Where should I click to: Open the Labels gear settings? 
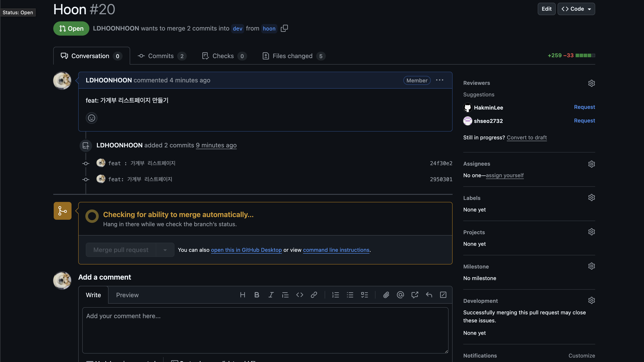[591, 198]
